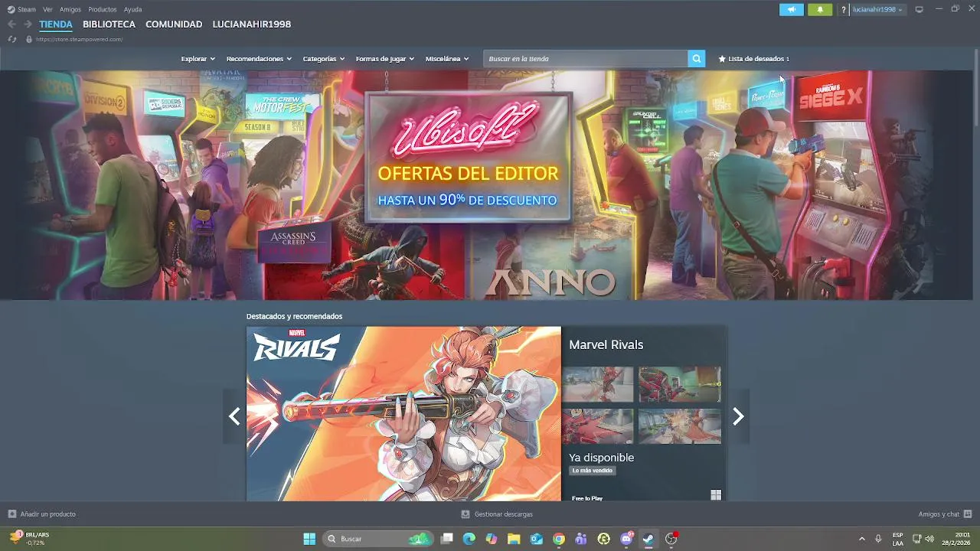The width and height of the screenshot is (980, 551).
Task: Open Discord from the taskbar
Action: [x=627, y=539]
